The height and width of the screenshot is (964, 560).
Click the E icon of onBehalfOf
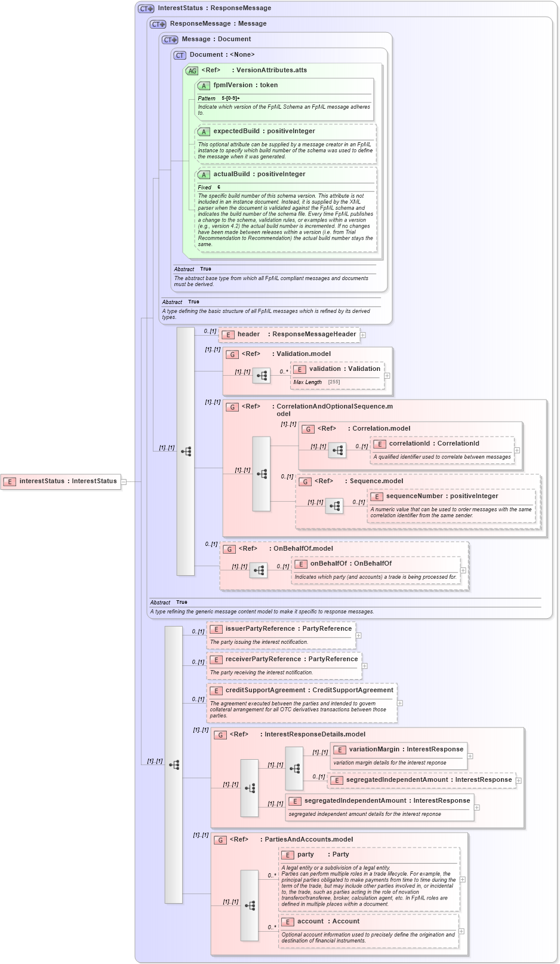pos(300,564)
